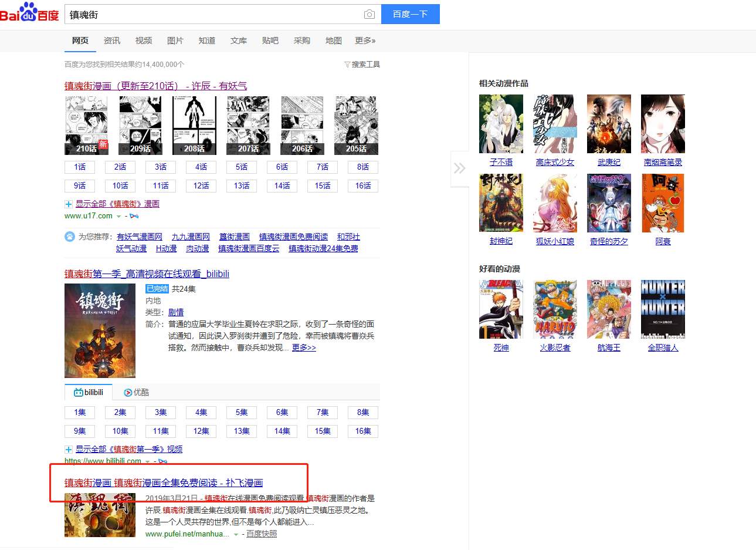This screenshot has width=756, height=550.
Task: Open 狐妖小红娘 related anime cover
Action: point(555,203)
